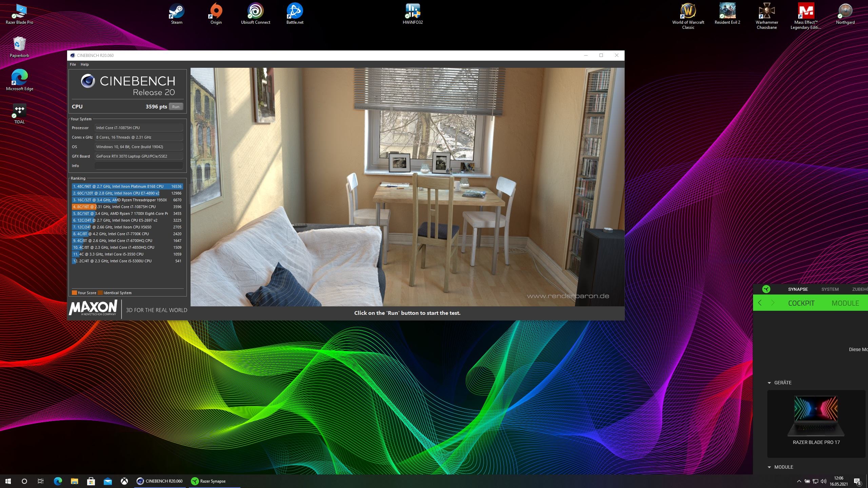868x488 pixels.
Task: Select ranking row Xeon CPU E7-4890 v2
Action: coord(127,193)
